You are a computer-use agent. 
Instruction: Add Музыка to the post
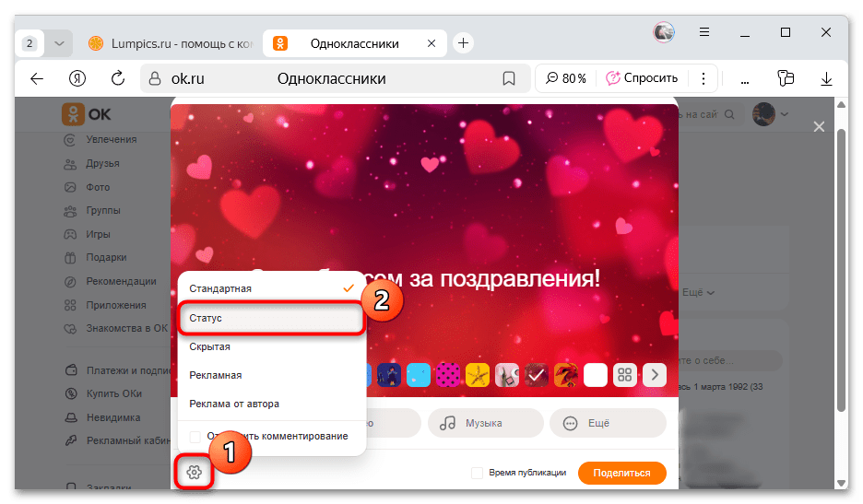point(485,423)
